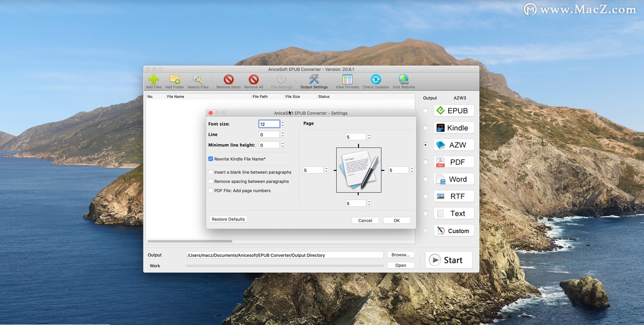Select the Word radio button
Image resolution: width=644 pixels, height=325 pixels.
425,179
